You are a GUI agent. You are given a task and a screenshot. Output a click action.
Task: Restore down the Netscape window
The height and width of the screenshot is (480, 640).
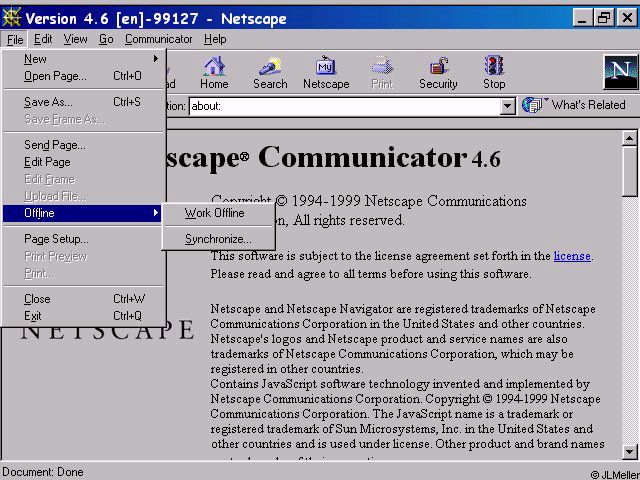(603, 18)
